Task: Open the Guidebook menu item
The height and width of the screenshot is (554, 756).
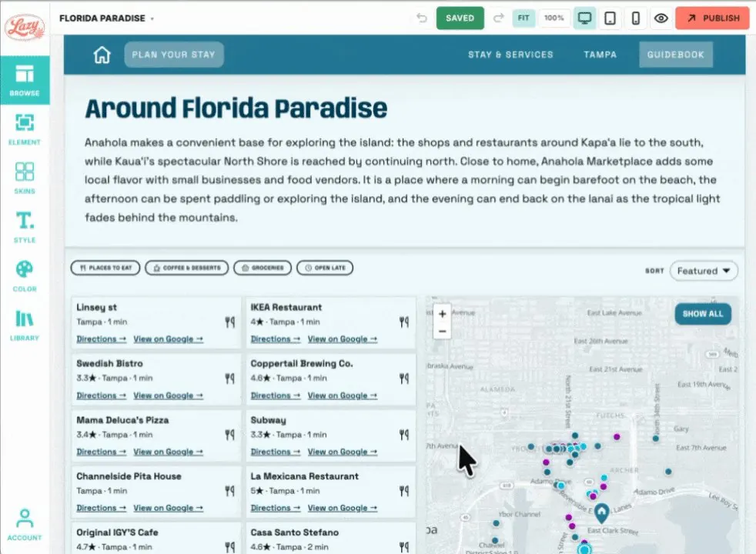Action: coord(676,55)
